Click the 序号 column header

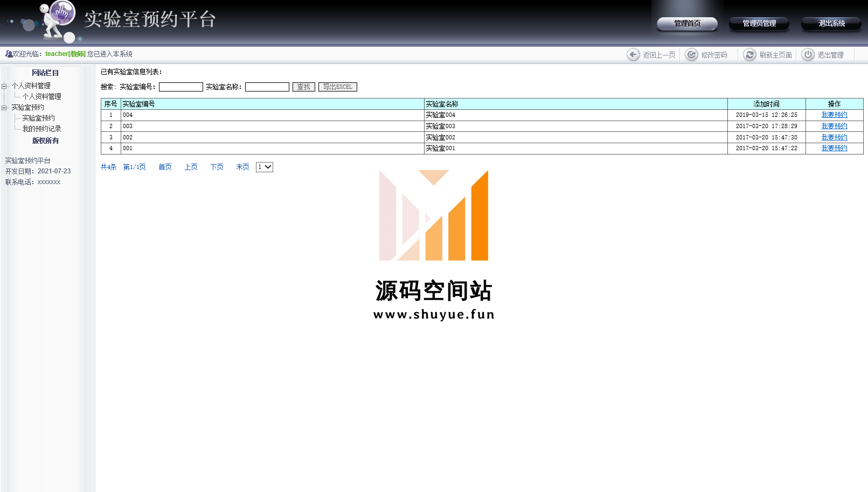[x=111, y=104]
